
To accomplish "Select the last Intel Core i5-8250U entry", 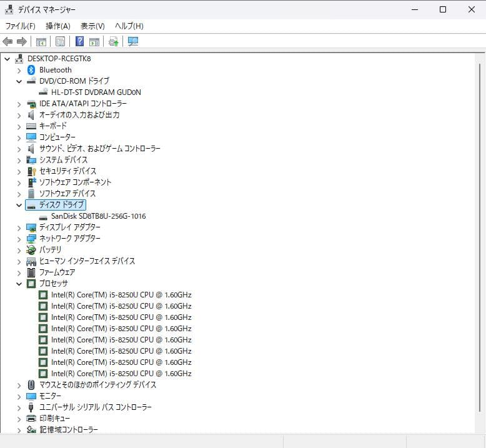I will pyautogui.click(x=121, y=374).
